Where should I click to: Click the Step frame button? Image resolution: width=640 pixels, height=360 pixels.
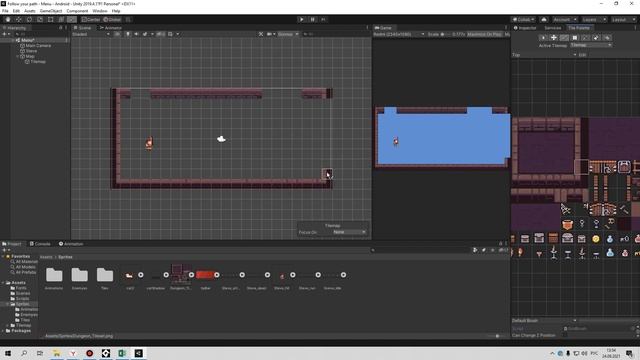click(323, 19)
